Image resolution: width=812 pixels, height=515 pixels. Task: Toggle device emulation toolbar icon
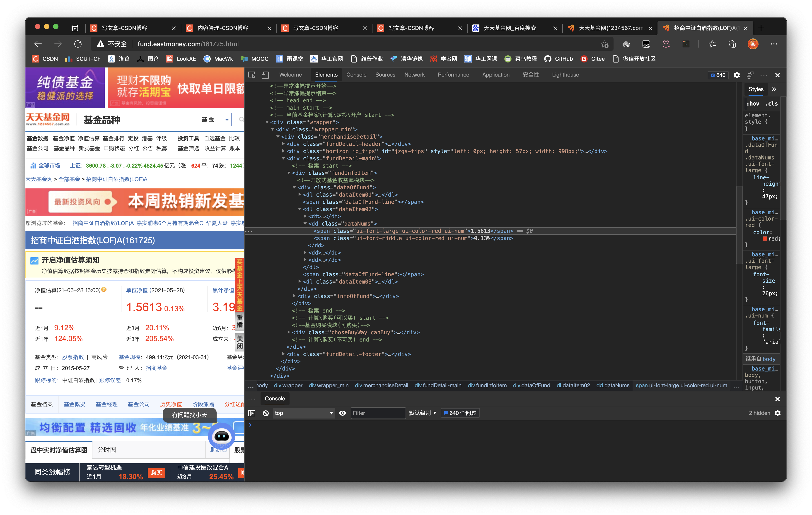coord(265,75)
